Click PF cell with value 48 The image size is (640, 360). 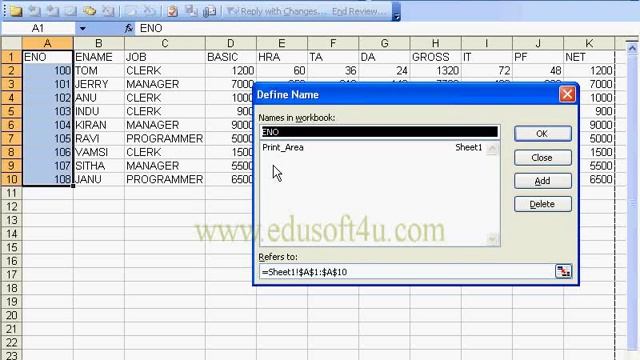(538, 71)
